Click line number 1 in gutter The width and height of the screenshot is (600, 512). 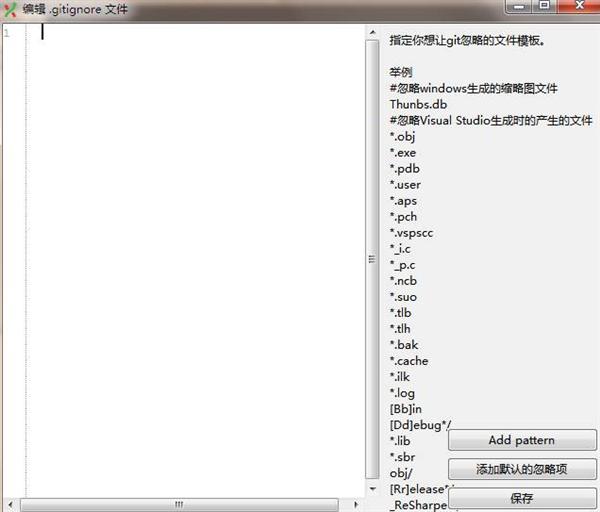pos(7,33)
